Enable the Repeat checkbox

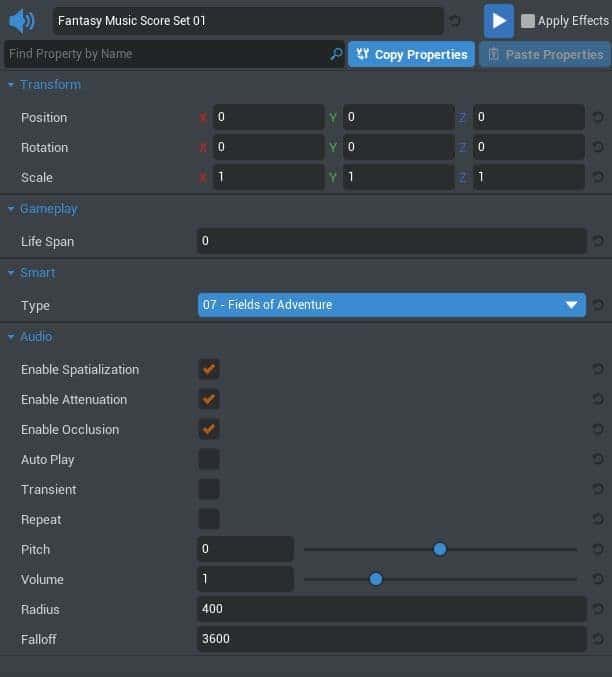pos(209,520)
